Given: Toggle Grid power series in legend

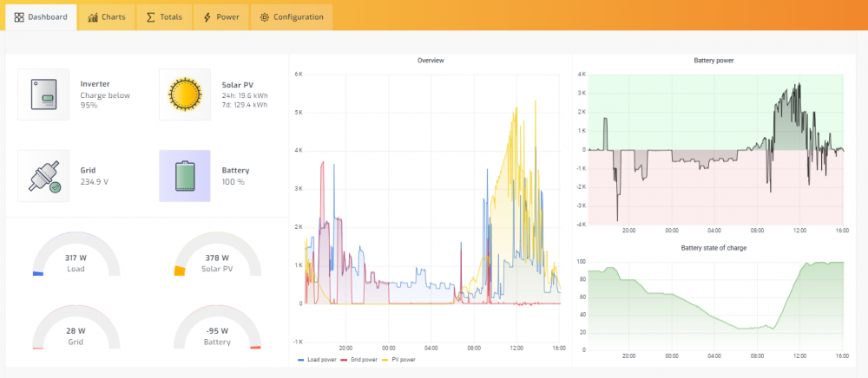Looking at the screenshot, I should (x=358, y=360).
